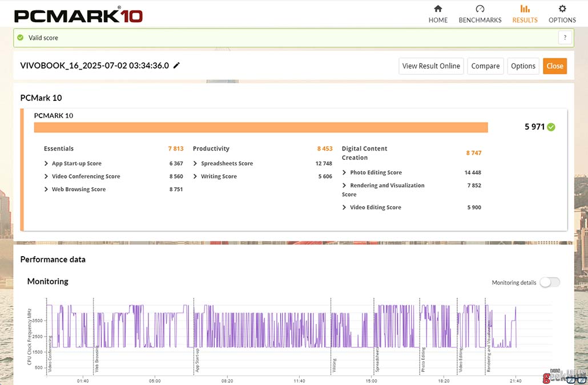Expand App Start-up Score details
The width and height of the screenshot is (588, 385).
[46, 163]
